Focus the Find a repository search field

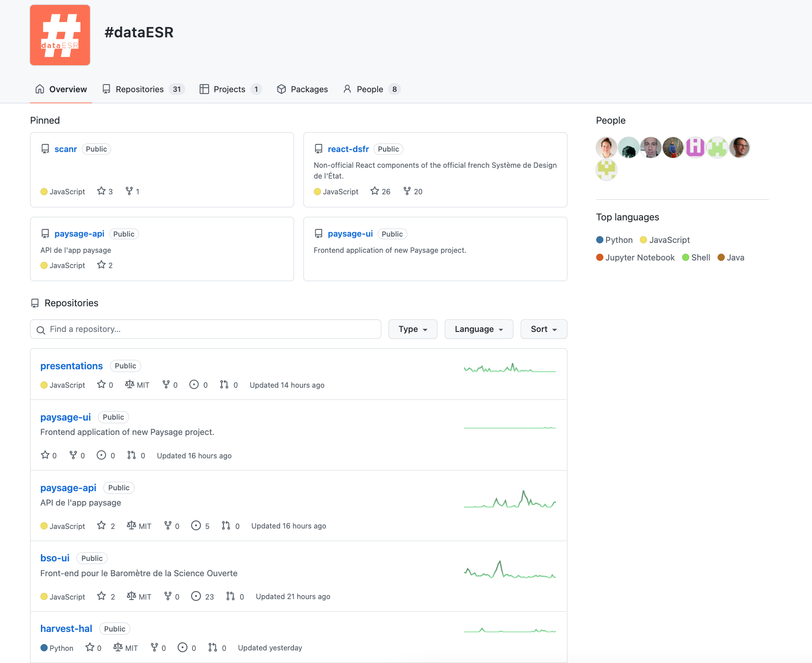click(x=205, y=329)
